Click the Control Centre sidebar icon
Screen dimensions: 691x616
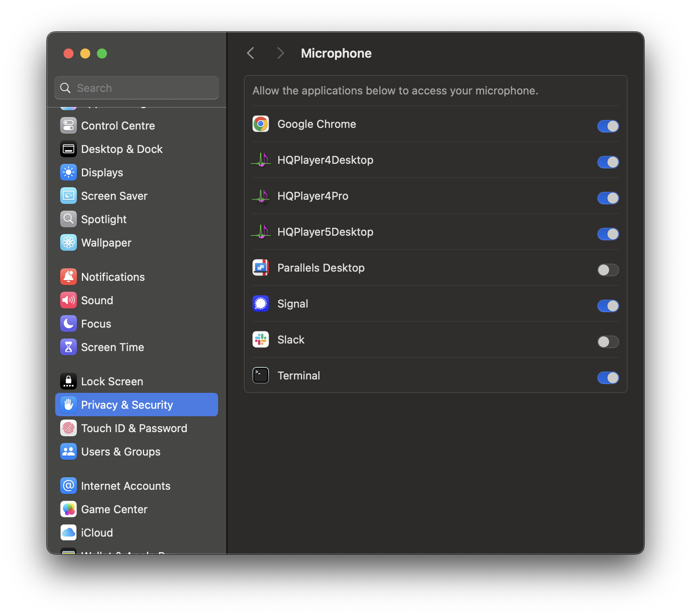(x=69, y=125)
